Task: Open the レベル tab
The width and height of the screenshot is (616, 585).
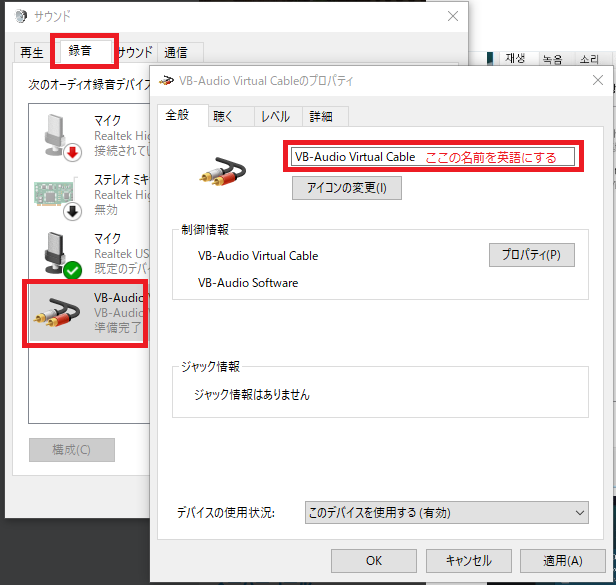Action: [x=278, y=116]
